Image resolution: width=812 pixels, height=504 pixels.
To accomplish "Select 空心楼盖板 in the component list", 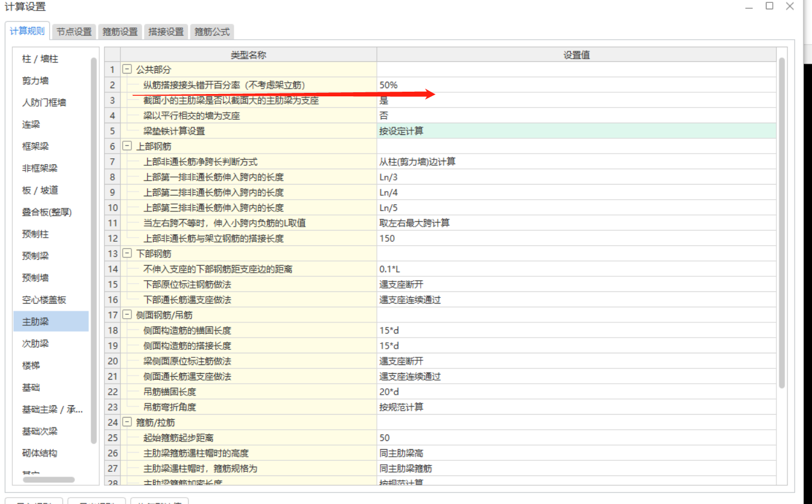I will [51, 300].
